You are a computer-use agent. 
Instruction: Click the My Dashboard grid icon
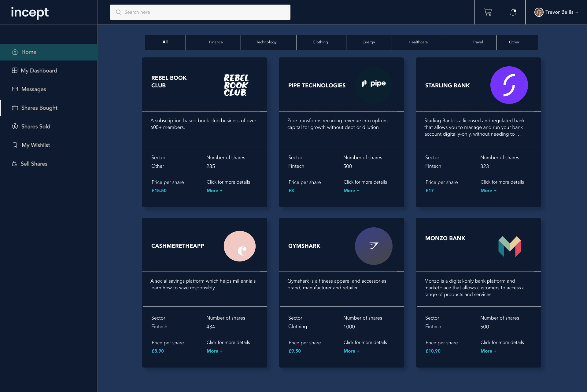point(15,71)
